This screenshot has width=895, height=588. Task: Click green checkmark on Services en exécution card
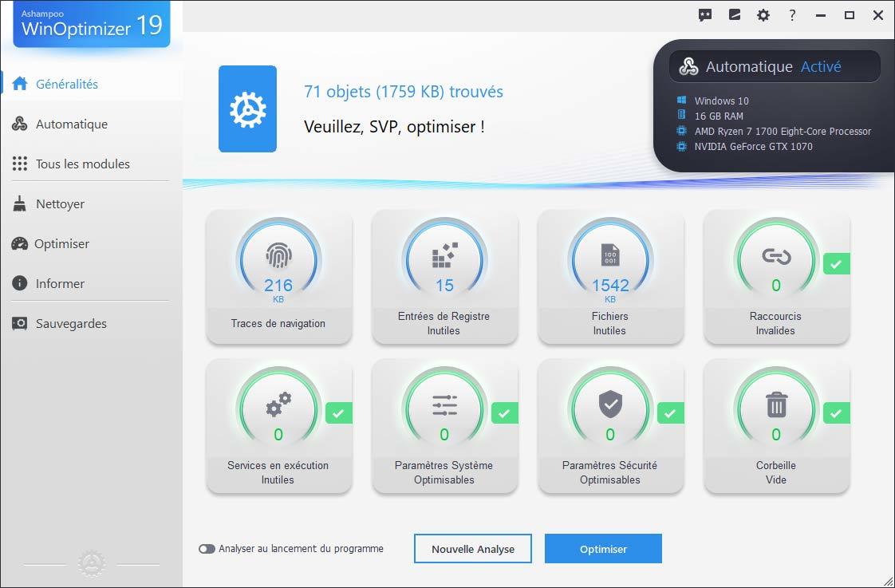338,412
